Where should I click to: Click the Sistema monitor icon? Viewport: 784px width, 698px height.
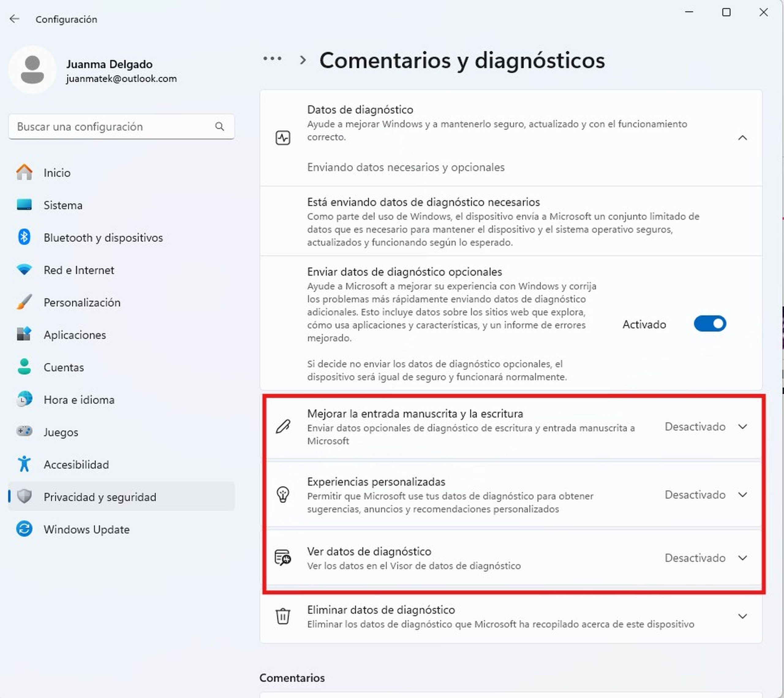click(x=24, y=205)
